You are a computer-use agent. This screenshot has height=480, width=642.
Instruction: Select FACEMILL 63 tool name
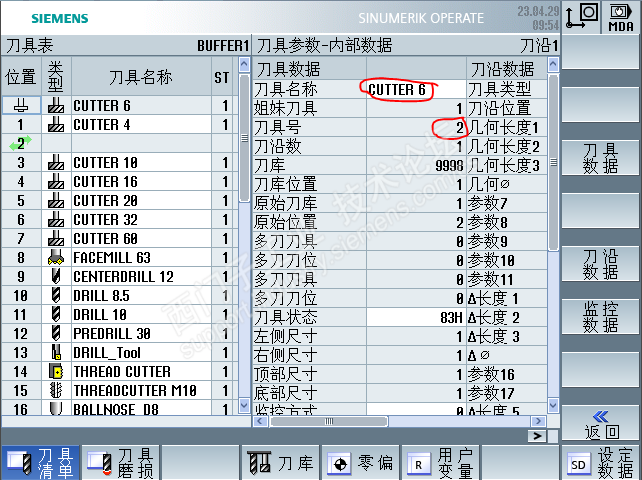click(112, 258)
